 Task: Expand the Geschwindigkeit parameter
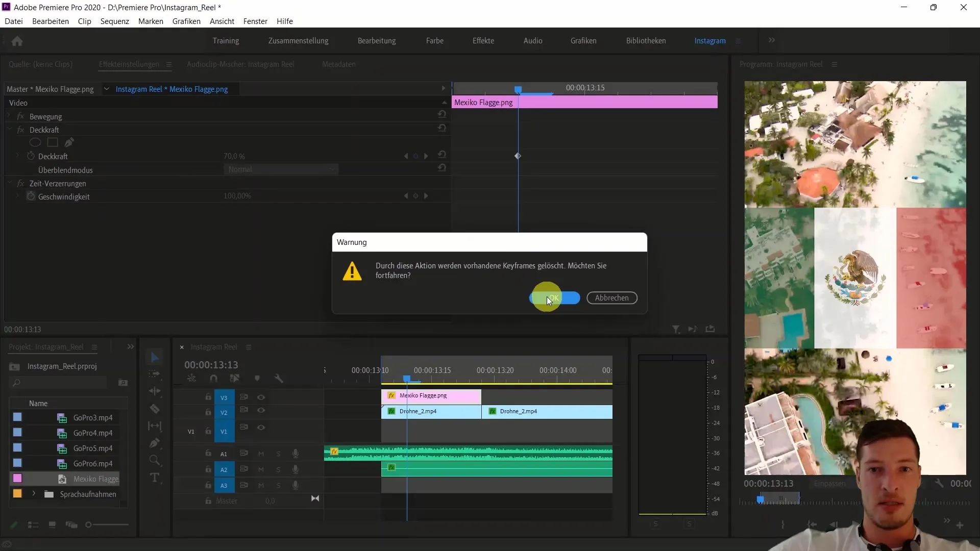(17, 196)
